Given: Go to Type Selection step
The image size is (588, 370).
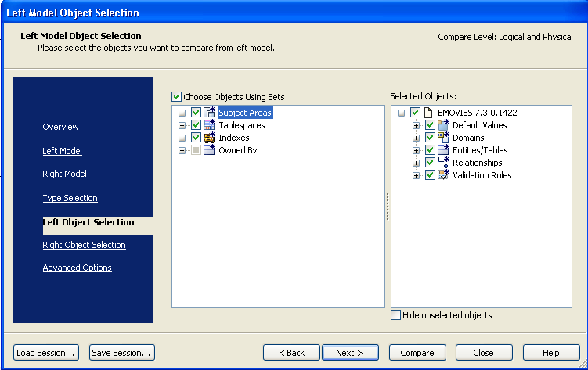Looking at the screenshot, I should coord(70,198).
